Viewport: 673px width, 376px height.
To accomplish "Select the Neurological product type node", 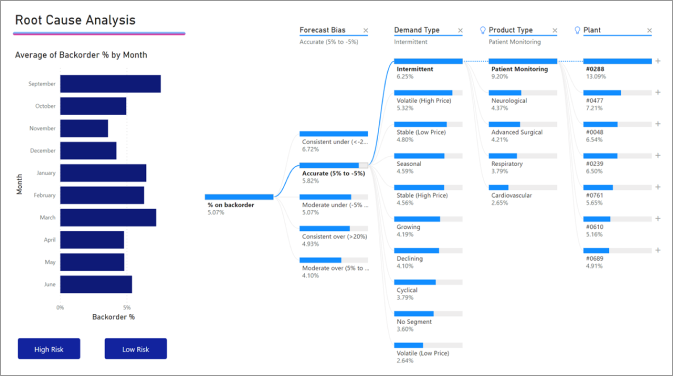I will coord(523,100).
